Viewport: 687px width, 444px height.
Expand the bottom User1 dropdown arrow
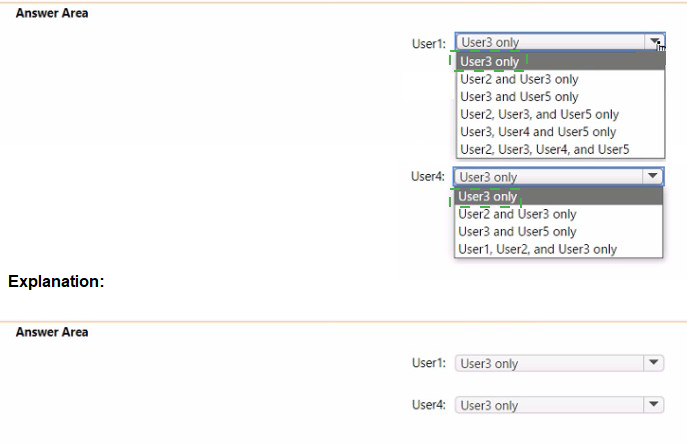654,363
